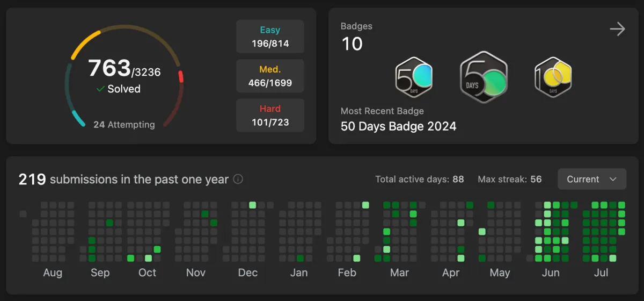Click Max streak: 56
Viewport: 644px width, 301px height.
pos(510,179)
